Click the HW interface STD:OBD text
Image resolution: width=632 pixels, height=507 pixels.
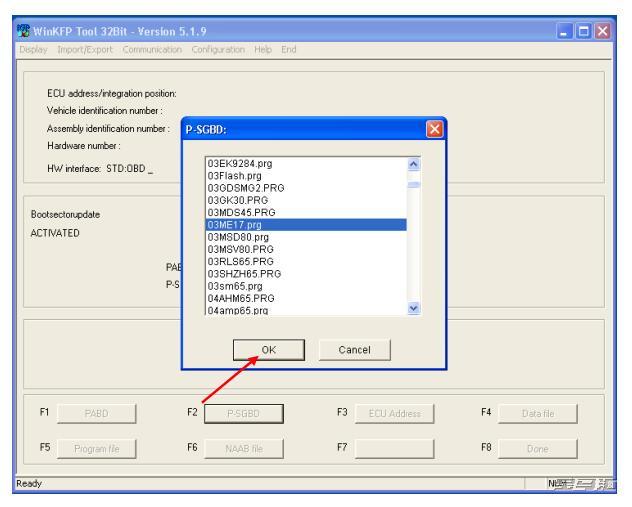pos(100,168)
